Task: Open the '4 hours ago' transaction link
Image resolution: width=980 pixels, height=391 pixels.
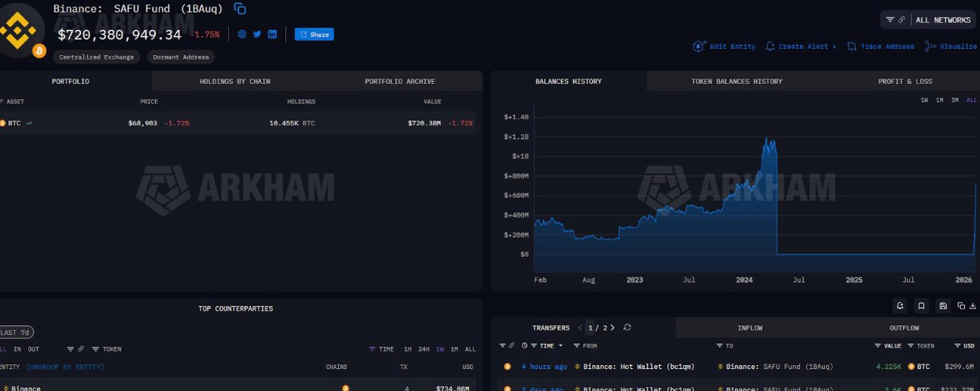Action: pyautogui.click(x=544, y=367)
